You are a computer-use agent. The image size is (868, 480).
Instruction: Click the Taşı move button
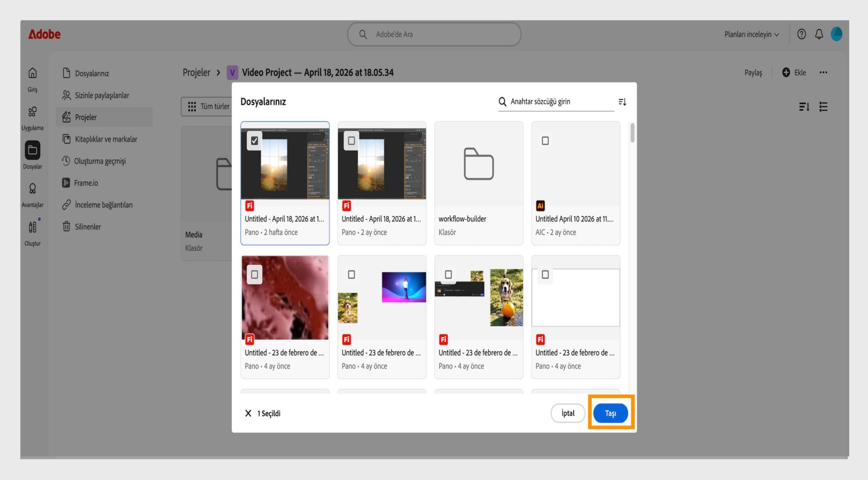click(x=610, y=413)
